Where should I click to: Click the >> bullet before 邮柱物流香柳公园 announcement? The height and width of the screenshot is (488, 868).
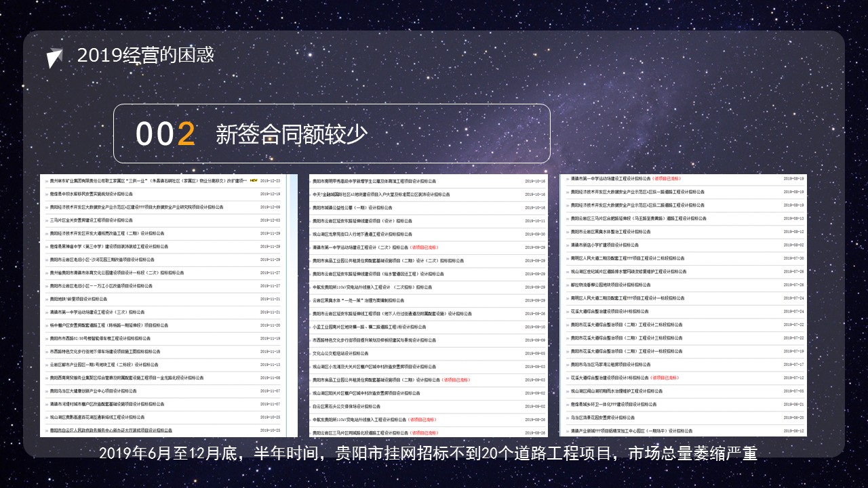(x=567, y=285)
